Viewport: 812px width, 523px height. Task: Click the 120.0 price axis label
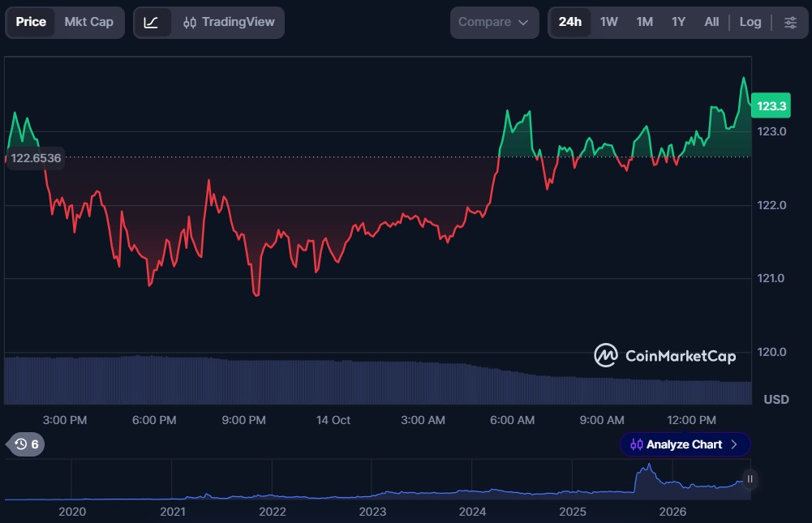coord(771,352)
